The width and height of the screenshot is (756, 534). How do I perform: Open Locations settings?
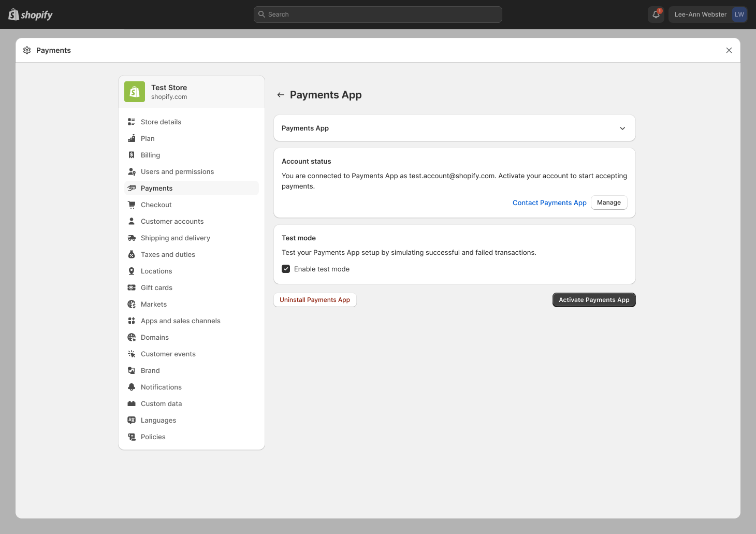point(192,271)
